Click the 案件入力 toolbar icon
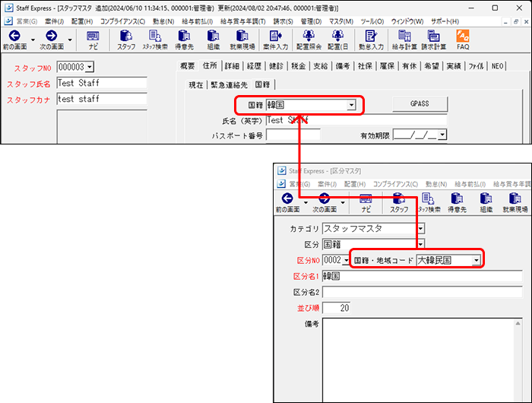 [275, 39]
